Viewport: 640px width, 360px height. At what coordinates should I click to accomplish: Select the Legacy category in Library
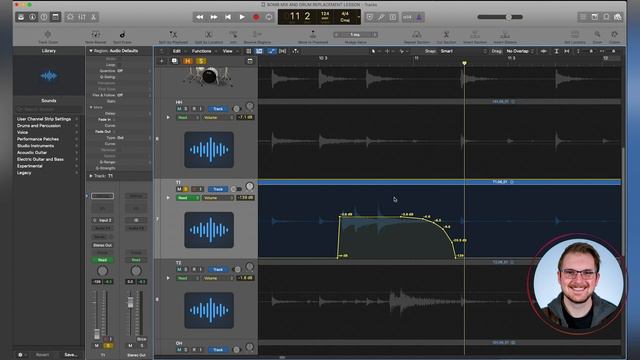(24, 173)
